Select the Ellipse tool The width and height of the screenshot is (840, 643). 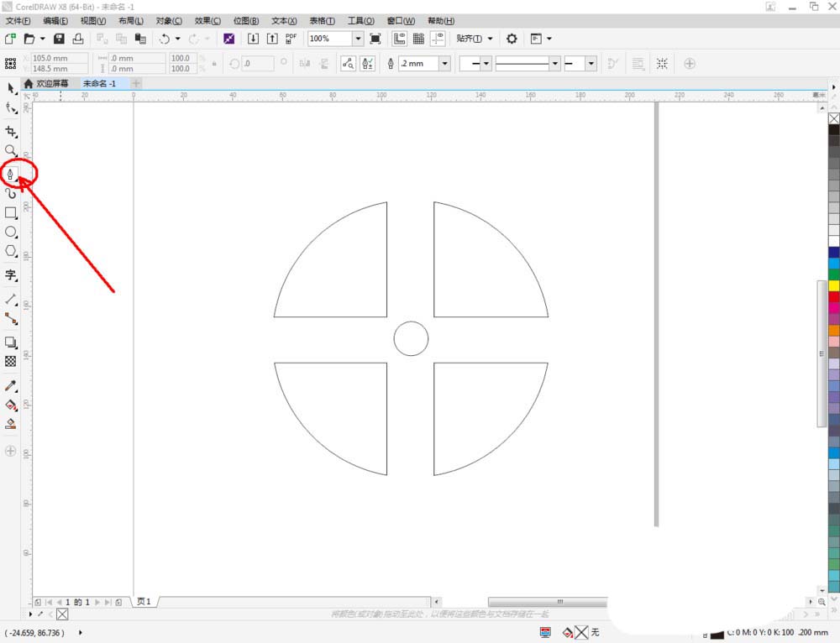[11, 232]
